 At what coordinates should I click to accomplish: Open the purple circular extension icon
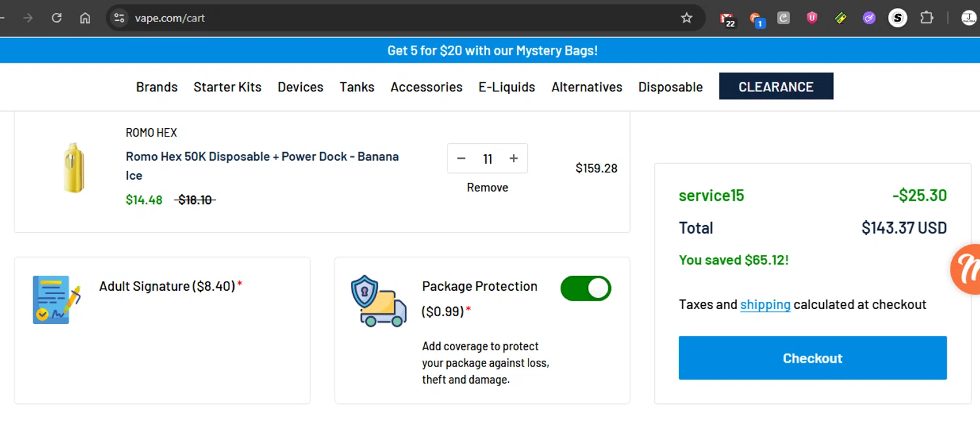pyautogui.click(x=869, y=18)
